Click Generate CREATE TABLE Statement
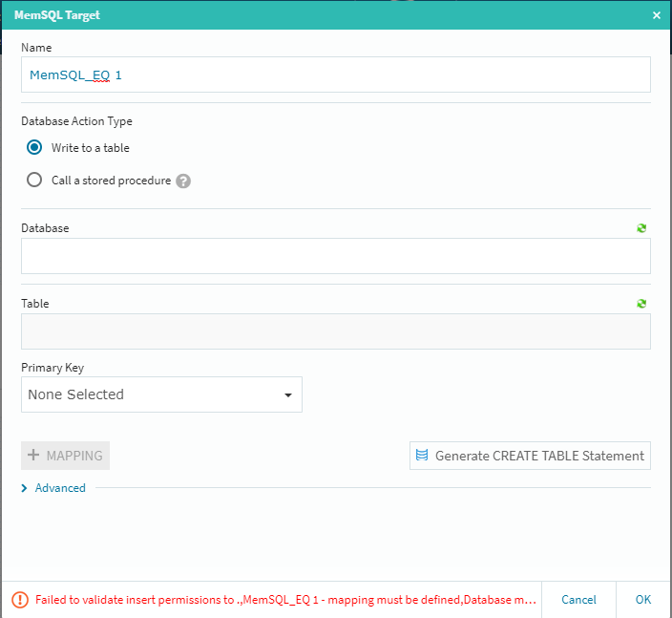Image resolution: width=672 pixels, height=618 pixels. pyautogui.click(x=530, y=456)
